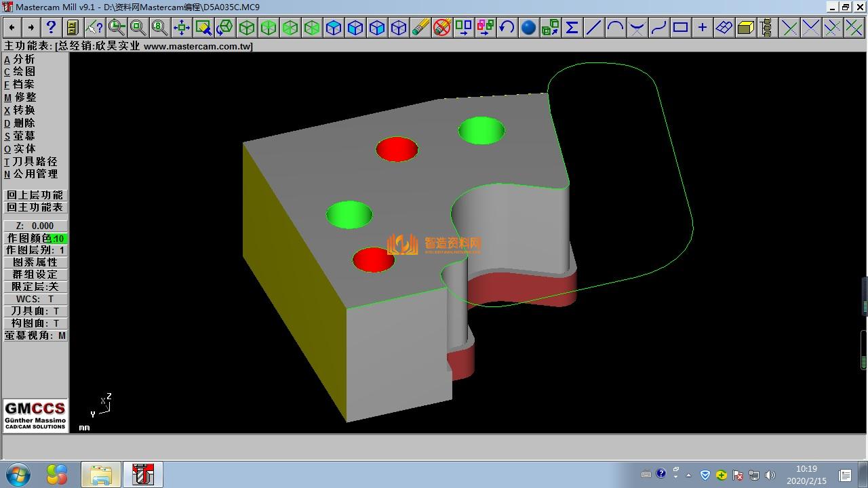This screenshot has width=868, height=488.
Task: Select the Create Spline curve tool
Action: click(x=658, y=27)
